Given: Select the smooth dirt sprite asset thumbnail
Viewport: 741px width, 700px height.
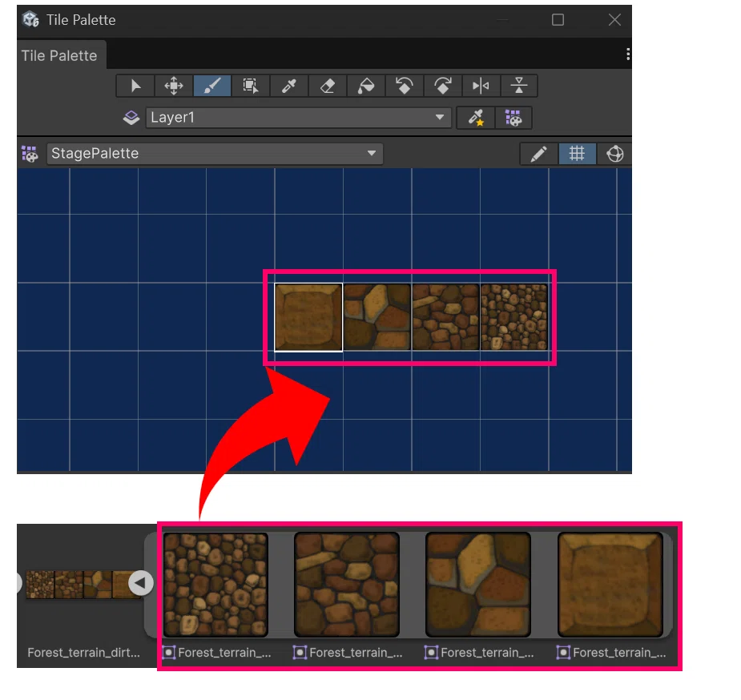Looking at the screenshot, I should 610,585.
